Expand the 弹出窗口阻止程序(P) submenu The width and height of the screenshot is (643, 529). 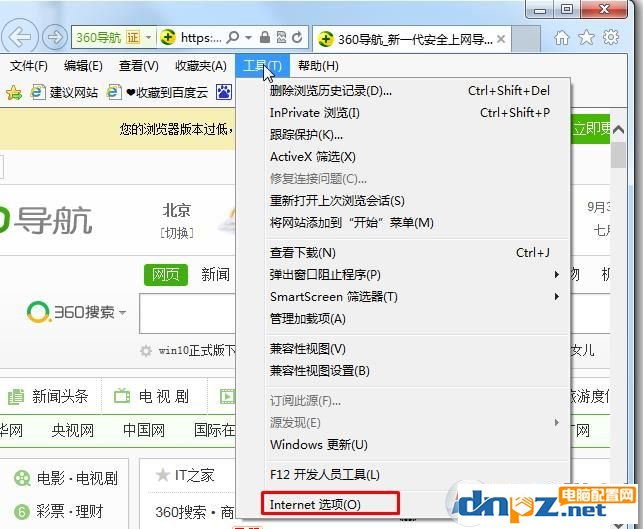click(x=556, y=274)
